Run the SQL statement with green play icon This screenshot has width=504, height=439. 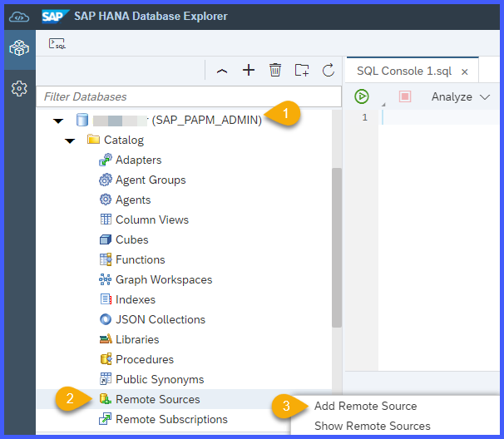click(x=362, y=96)
